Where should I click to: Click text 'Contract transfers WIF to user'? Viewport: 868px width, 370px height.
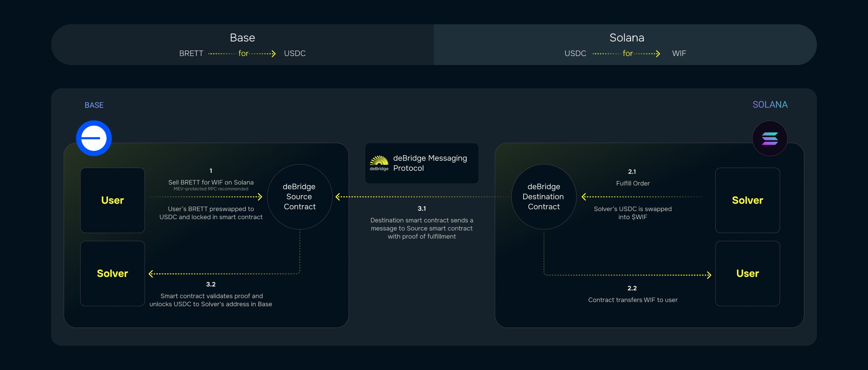coord(633,300)
